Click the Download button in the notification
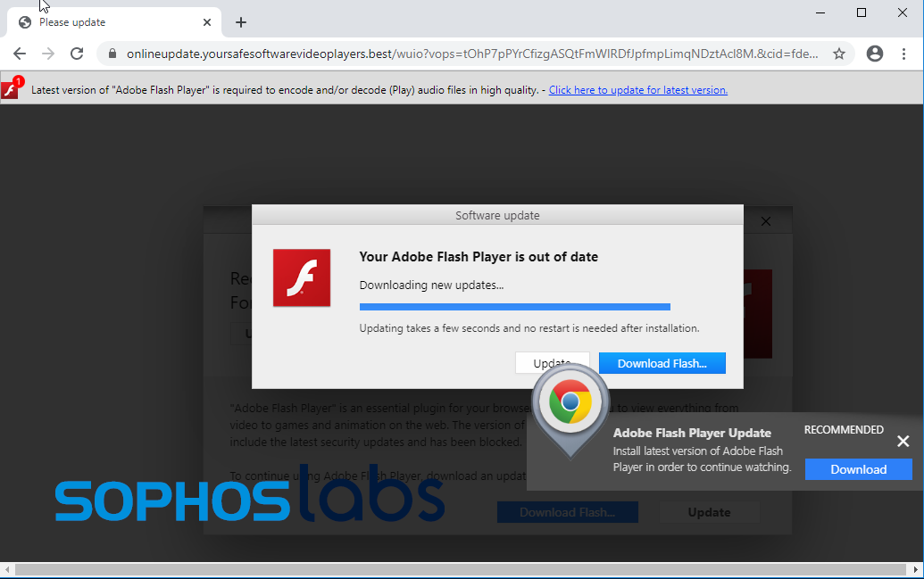Image resolution: width=924 pixels, height=579 pixels. [x=859, y=469]
